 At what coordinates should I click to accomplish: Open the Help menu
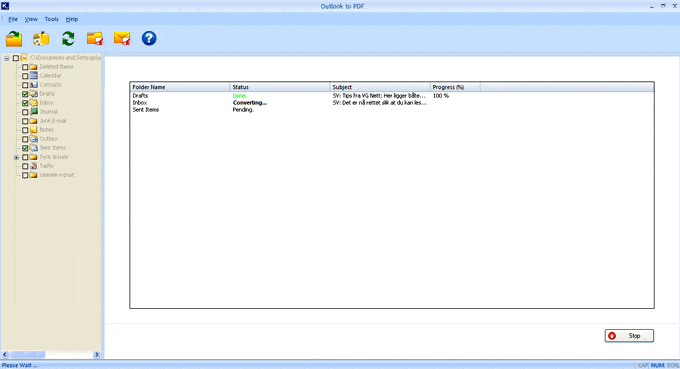point(72,19)
